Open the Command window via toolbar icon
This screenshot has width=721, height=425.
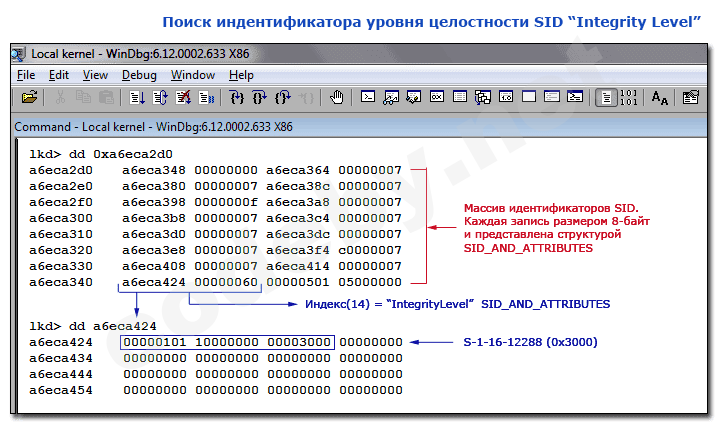click(368, 97)
